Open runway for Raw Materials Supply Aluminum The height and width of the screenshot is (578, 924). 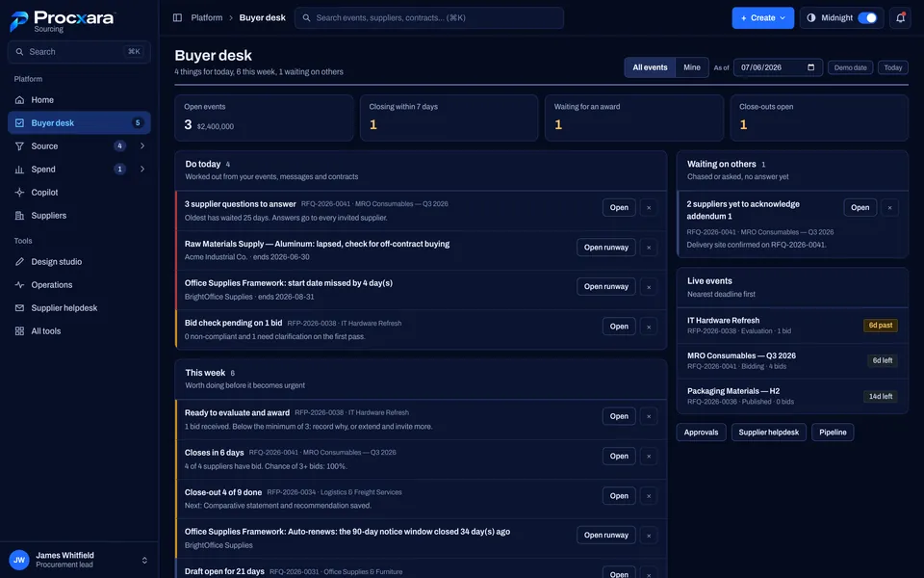click(605, 248)
